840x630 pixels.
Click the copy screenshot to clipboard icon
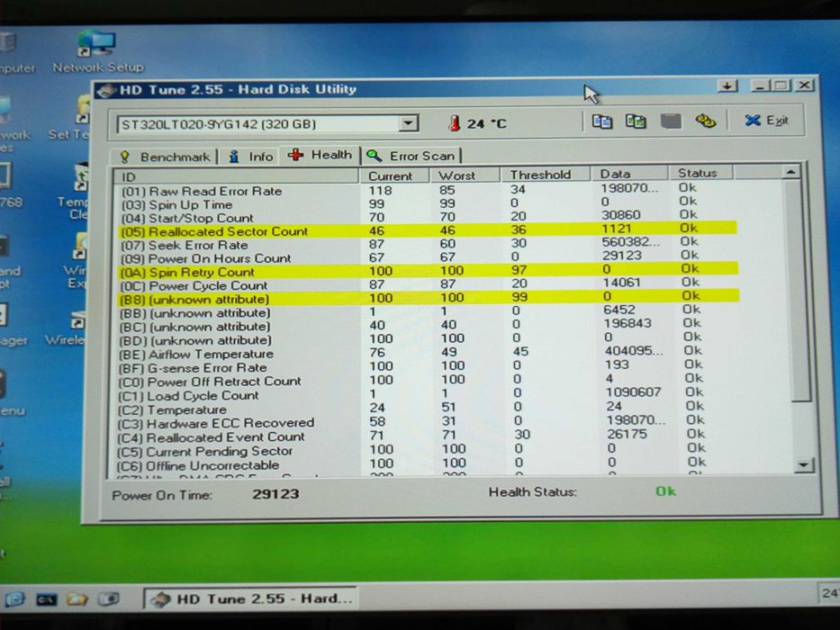click(x=636, y=121)
